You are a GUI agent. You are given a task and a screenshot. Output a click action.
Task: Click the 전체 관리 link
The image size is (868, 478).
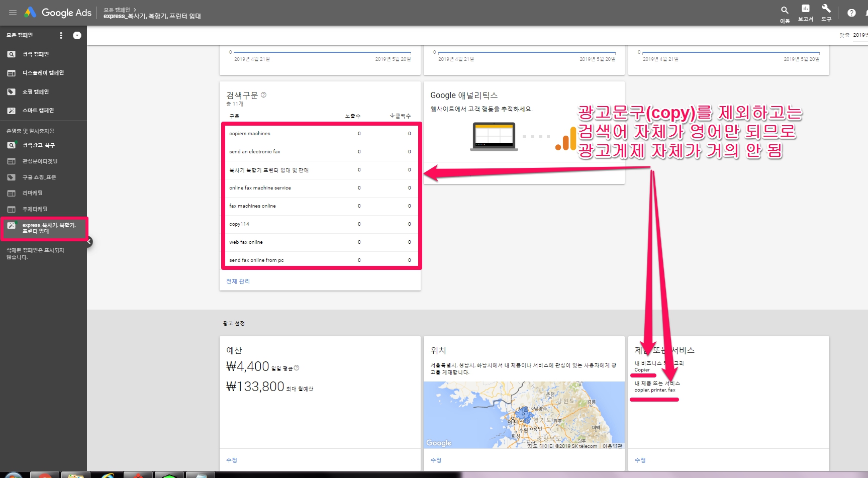point(238,281)
